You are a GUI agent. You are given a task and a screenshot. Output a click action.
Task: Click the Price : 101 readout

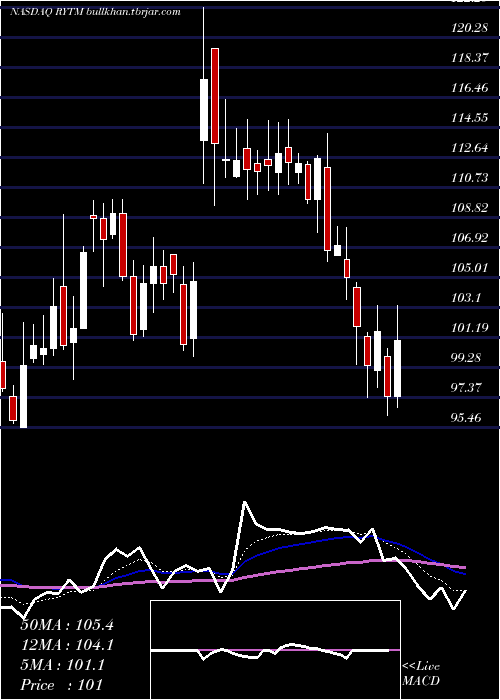[x=62, y=685]
